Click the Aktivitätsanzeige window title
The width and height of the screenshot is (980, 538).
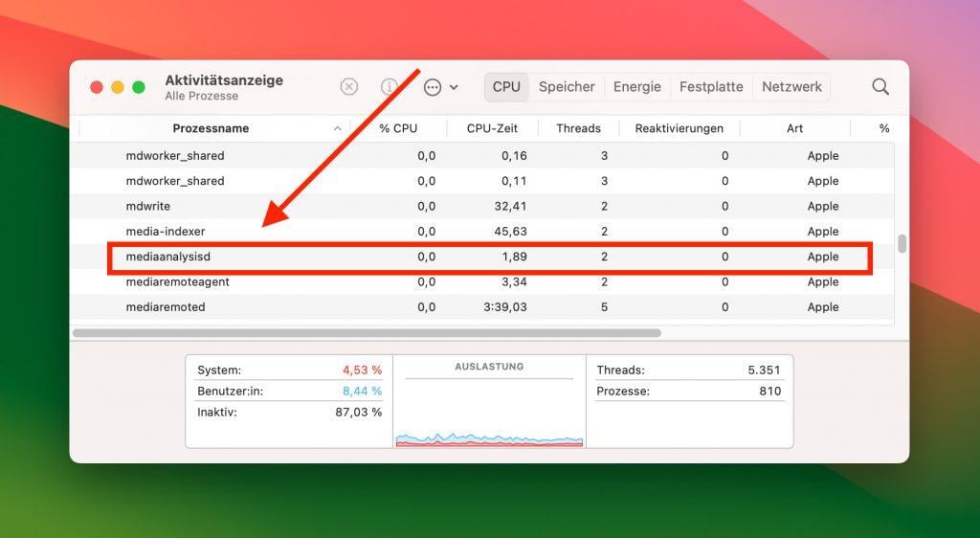click(224, 80)
